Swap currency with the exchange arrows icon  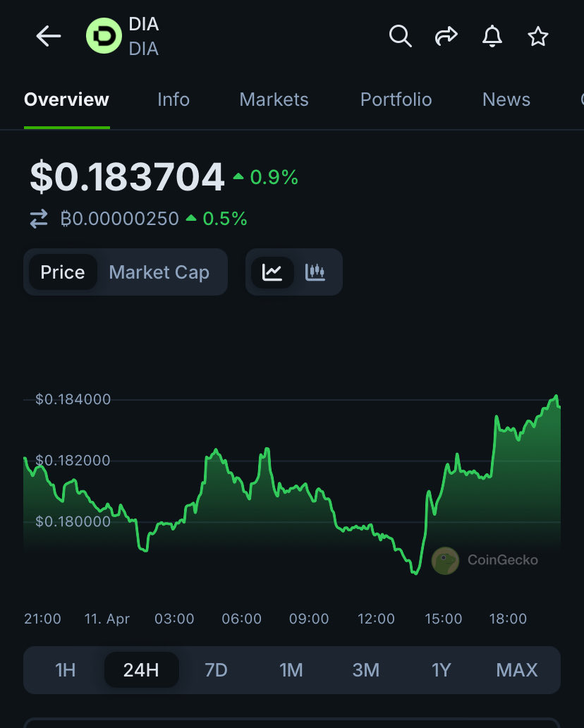pyautogui.click(x=39, y=219)
